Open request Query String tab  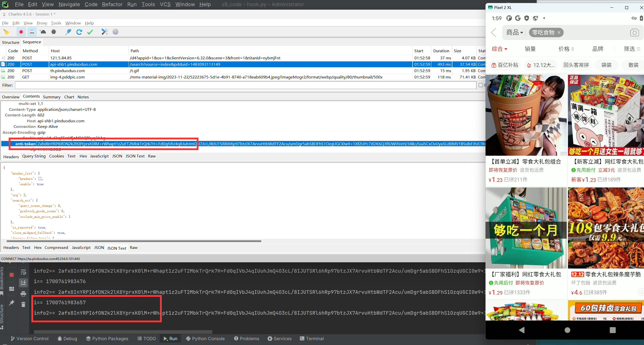[x=34, y=156]
